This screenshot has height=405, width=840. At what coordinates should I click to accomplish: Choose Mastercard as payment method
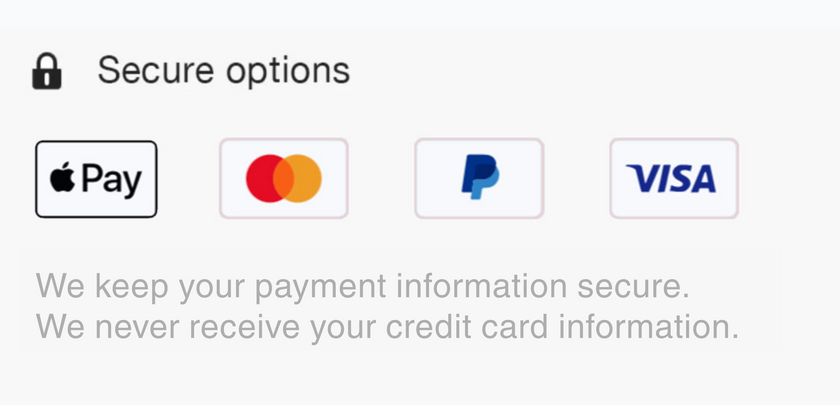point(284,179)
